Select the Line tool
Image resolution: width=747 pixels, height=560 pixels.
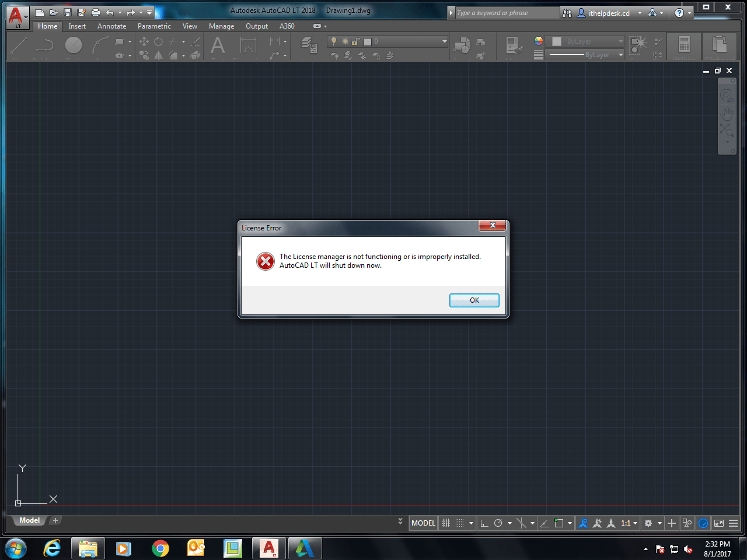pyautogui.click(x=19, y=45)
